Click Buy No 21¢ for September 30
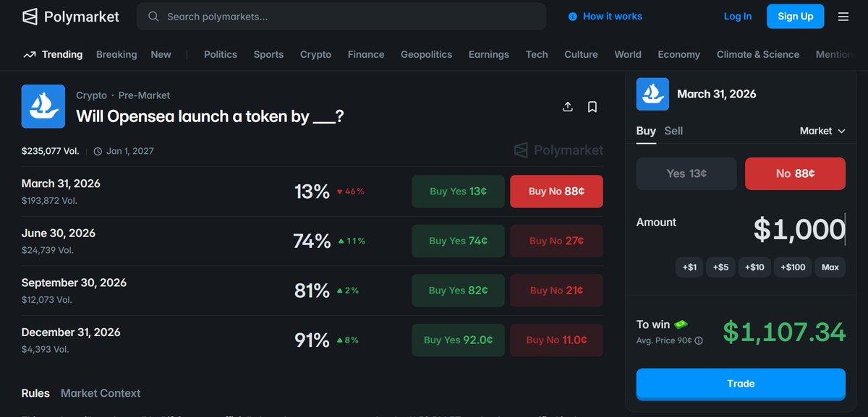The width and height of the screenshot is (868, 417). [x=556, y=291]
